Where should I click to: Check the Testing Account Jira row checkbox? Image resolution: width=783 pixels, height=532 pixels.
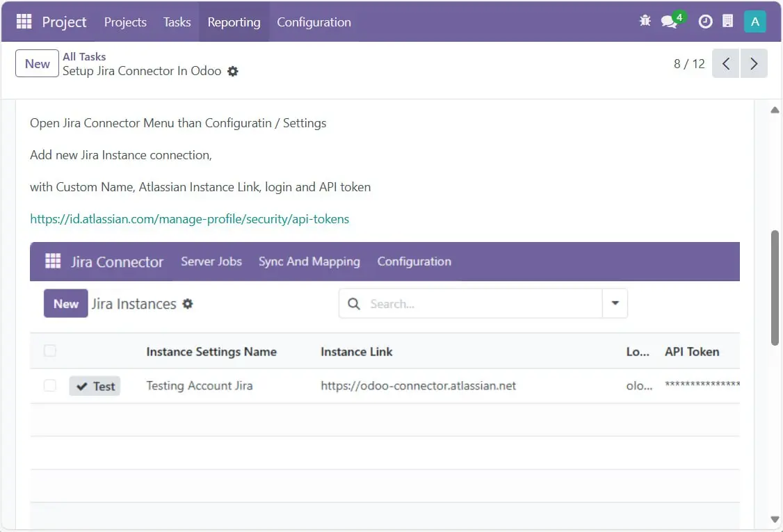click(50, 385)
